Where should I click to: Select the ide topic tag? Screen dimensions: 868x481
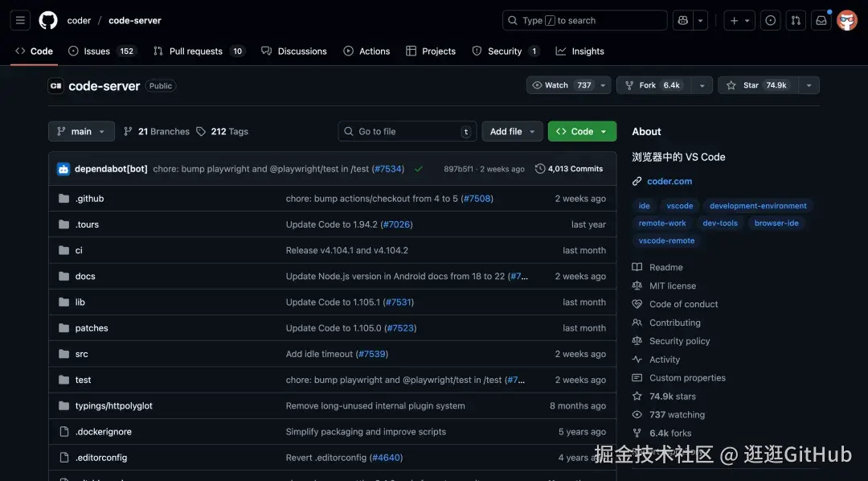(x=645, y=206)
